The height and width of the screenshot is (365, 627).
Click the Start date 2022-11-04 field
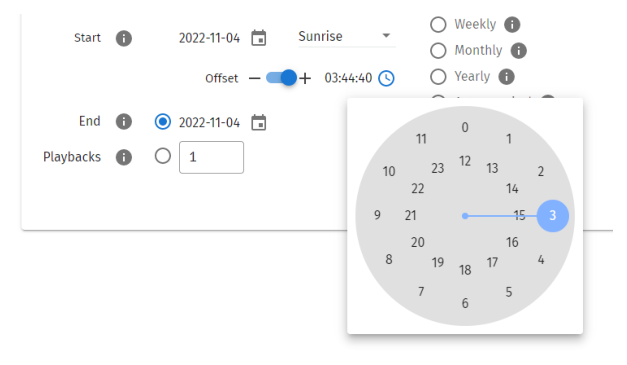[209, 38]
